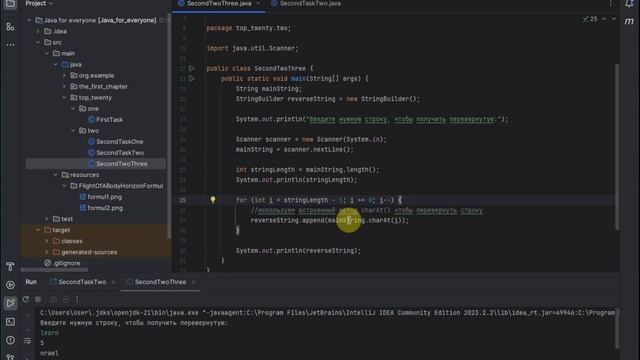Screen dimensions: 640x360
Task: Click the console output vertical scrollbar
Action: click(x=617, y=329)
